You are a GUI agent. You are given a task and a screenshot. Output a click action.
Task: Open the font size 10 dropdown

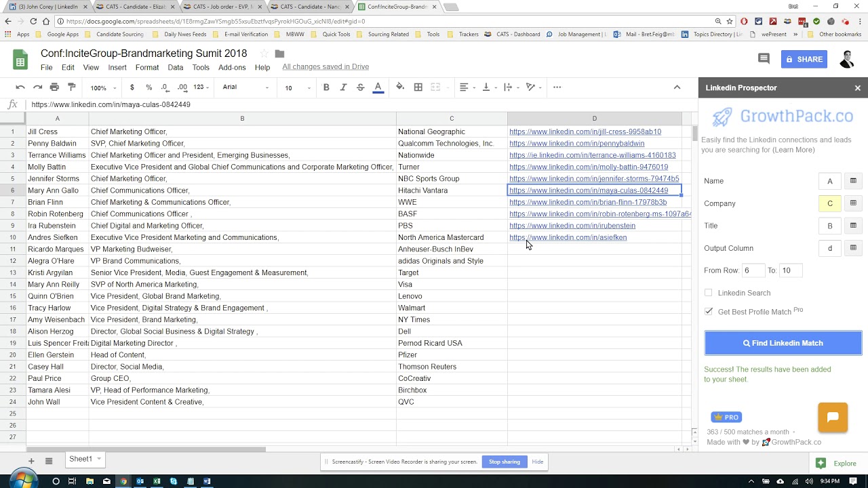pos(298,87)
